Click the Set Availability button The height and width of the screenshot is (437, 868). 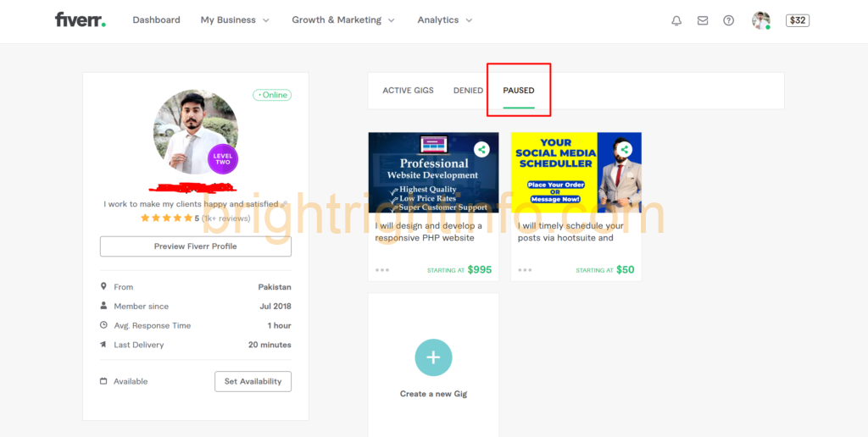click(x=253, y=381)
